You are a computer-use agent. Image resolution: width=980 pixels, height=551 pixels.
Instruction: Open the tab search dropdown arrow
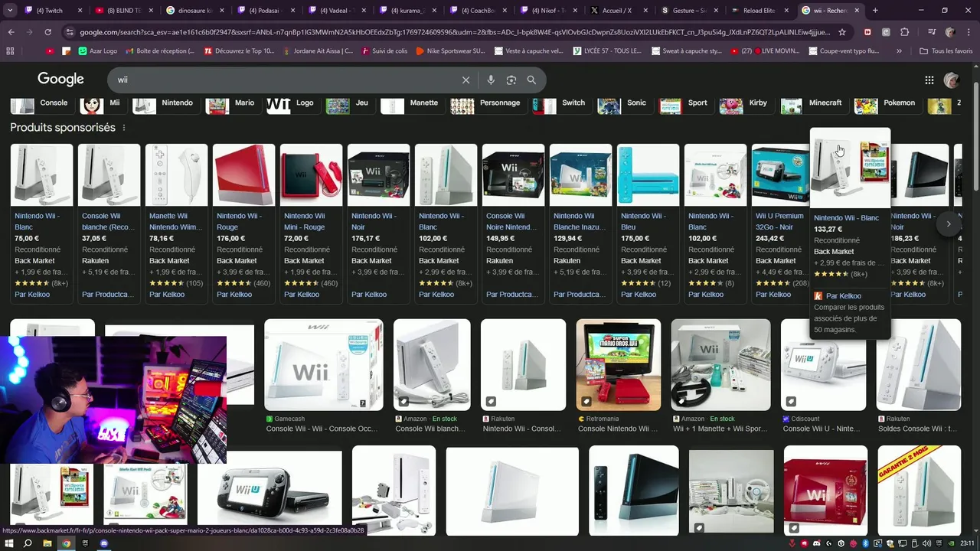click(10, 11)
